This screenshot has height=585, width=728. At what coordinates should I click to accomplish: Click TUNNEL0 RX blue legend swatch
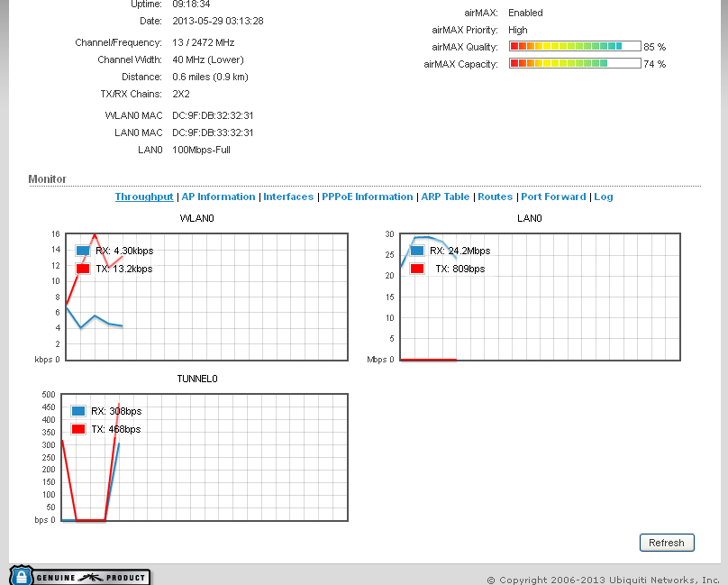pyautogui.click(x=78, y=411)
